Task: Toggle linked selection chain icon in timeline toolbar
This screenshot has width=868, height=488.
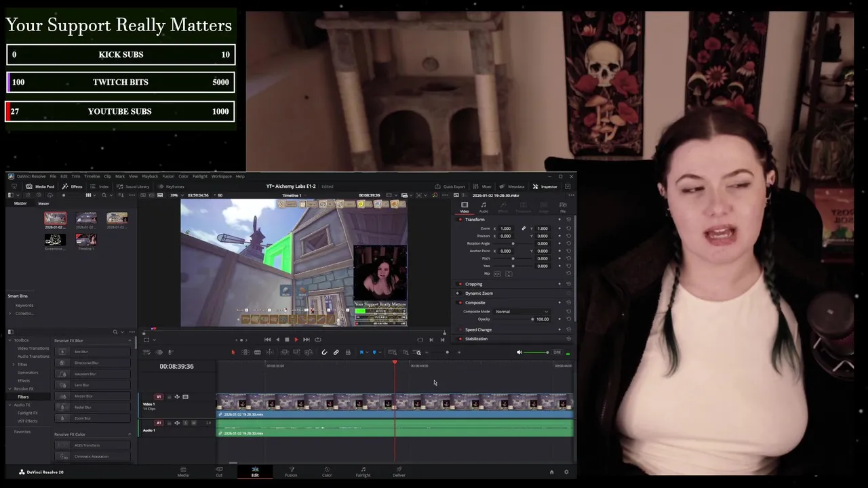Action: click(336, 352)
